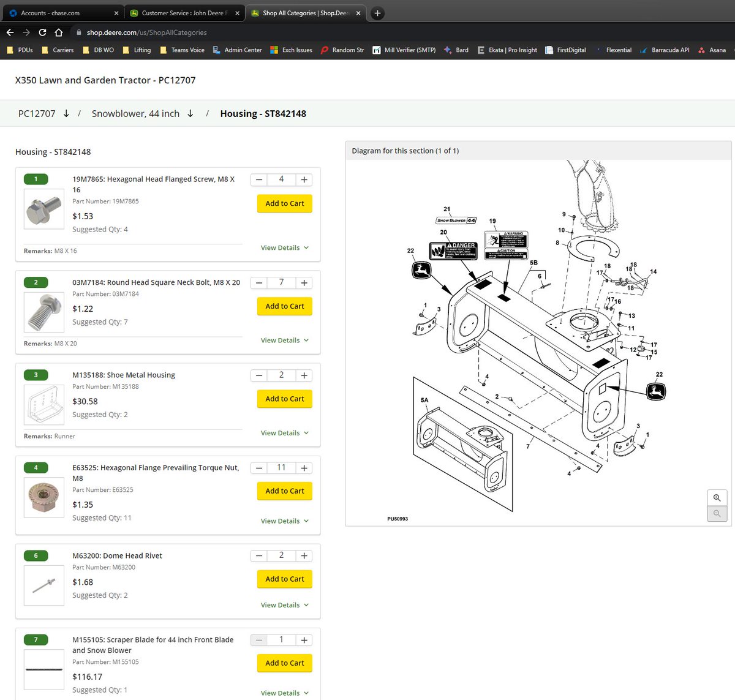
Task: Increase quantity of 03M7184 bolt
Action: (x=304, y=283)
